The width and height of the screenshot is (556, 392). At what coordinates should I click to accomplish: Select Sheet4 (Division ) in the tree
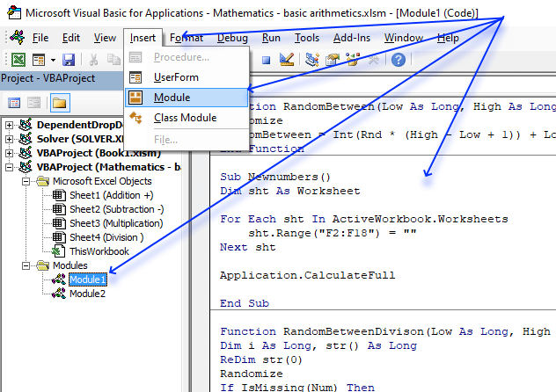106,237
